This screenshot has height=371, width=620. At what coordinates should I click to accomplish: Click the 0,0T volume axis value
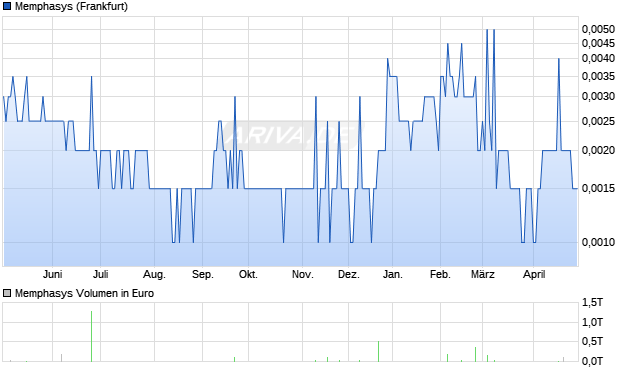(x=592, y=361)
